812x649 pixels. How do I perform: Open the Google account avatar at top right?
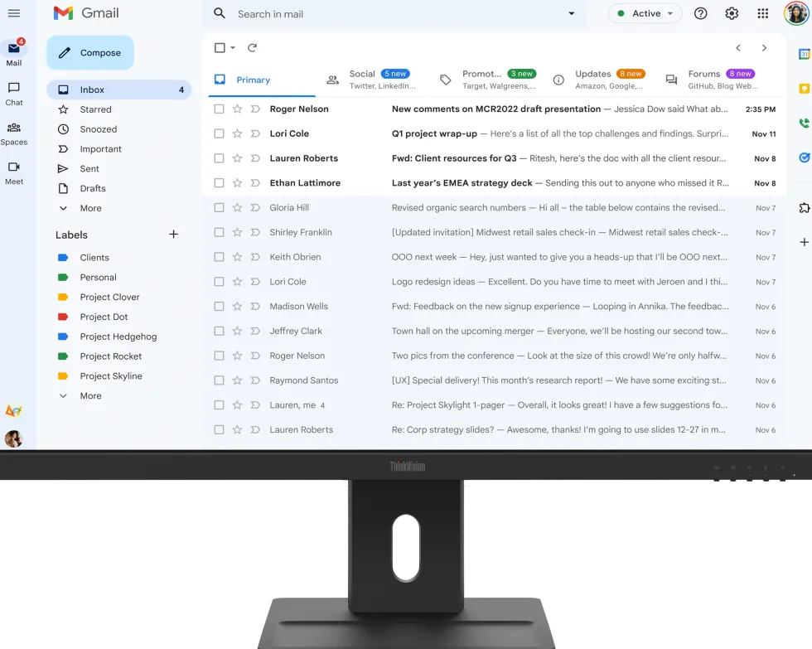point(796,13)
